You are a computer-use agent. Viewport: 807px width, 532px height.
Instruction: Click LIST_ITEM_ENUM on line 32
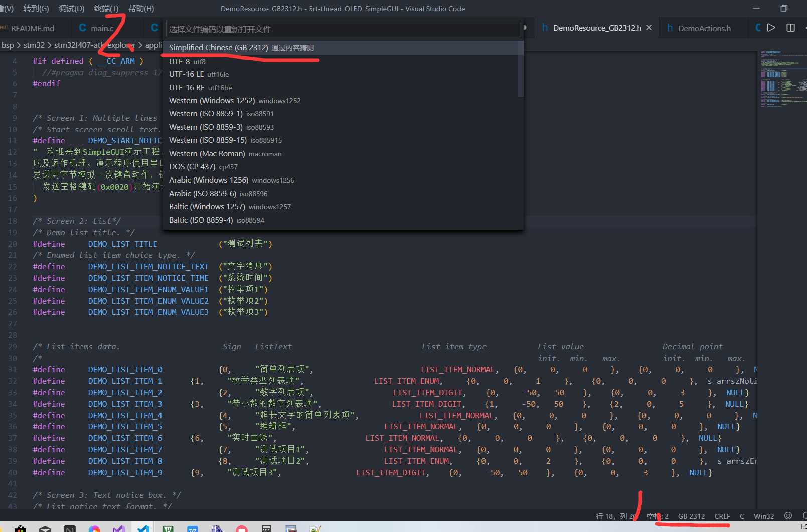[x=407, y=381]
